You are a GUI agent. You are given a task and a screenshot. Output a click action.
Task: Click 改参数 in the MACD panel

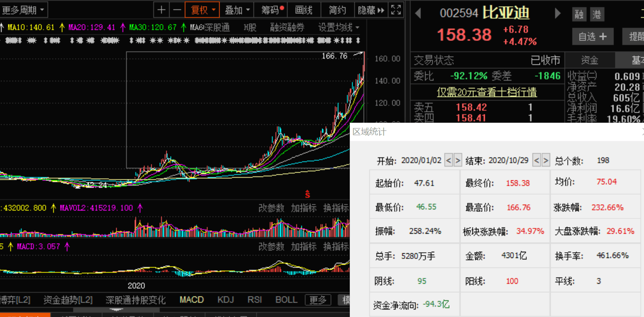tap(271, 247)
